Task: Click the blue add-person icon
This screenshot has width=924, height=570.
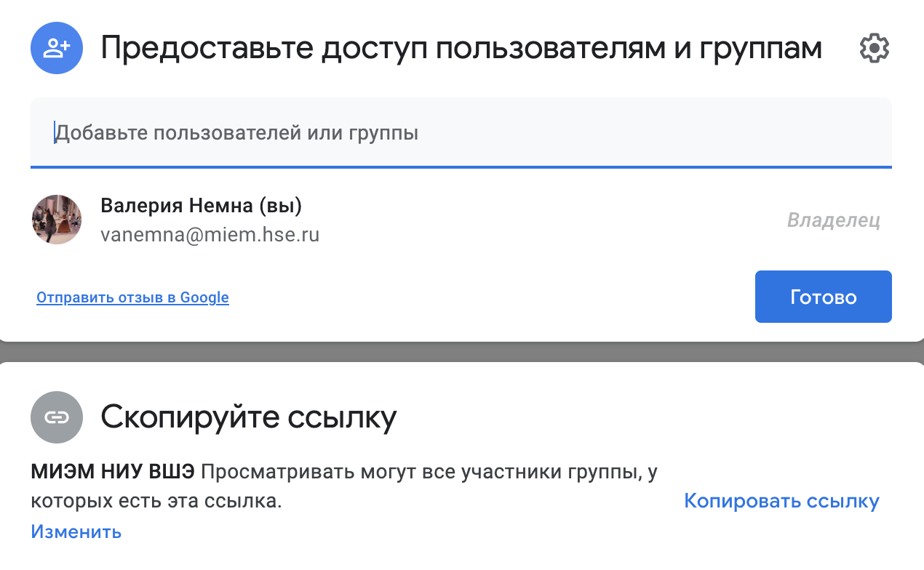Action: [56, 48]
